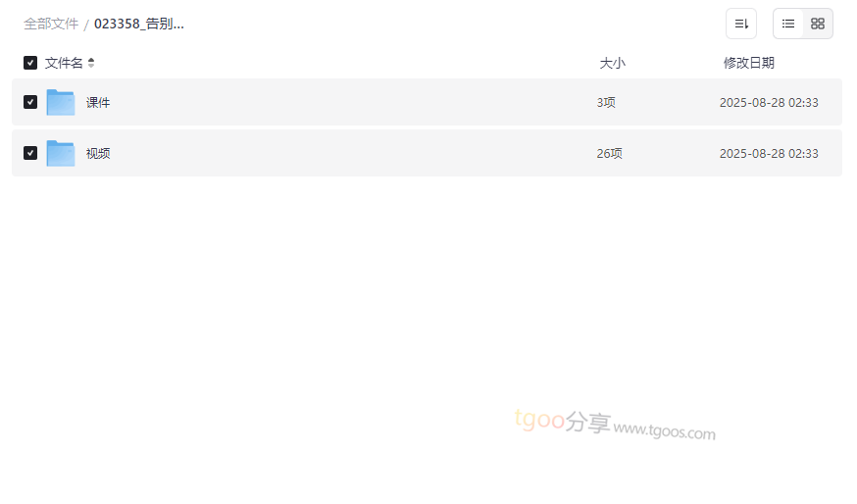This screenshot has width=857, height=504.
Task: Open the sort order button
Action: click(741, 24)
